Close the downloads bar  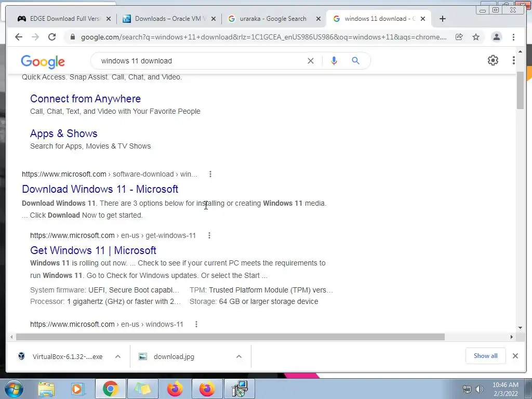point(515,356)
